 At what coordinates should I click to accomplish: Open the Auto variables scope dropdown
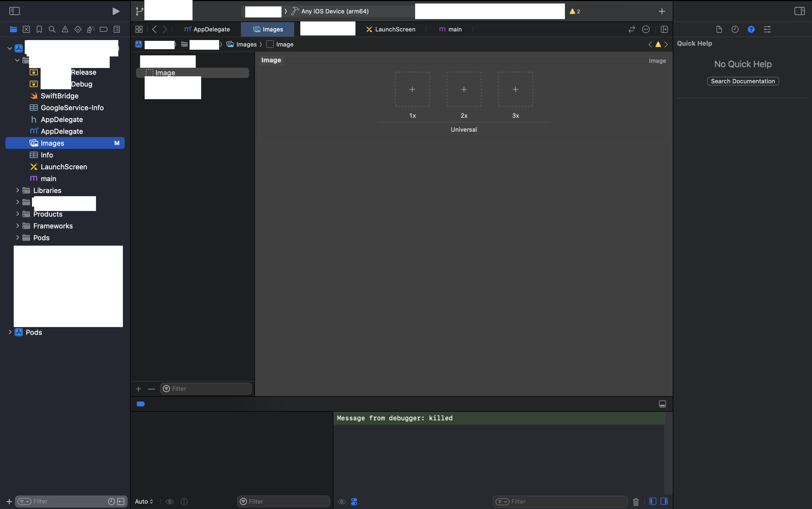click(x=144, y=501)
